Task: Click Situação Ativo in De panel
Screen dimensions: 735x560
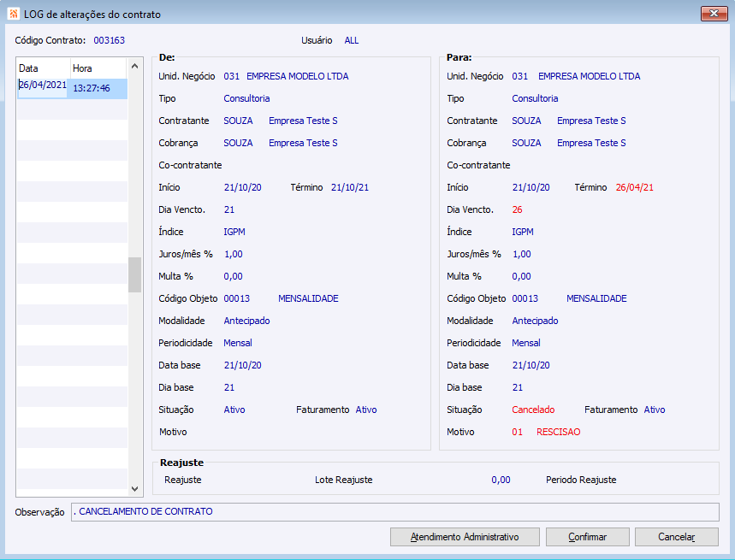Action: tap(234, 410)
